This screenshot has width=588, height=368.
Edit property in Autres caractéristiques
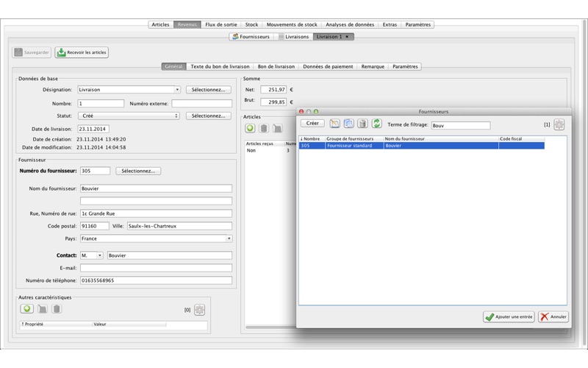coord(43,308)
